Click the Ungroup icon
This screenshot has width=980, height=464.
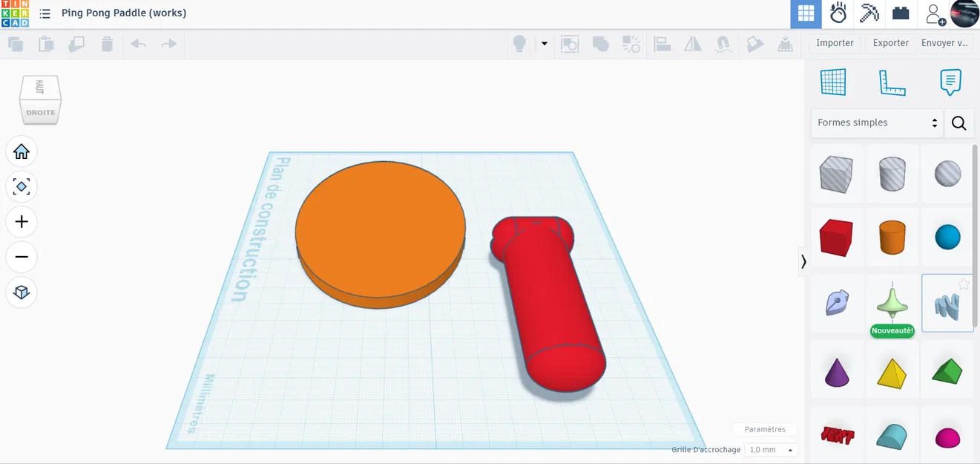click(x=631, y=44)
